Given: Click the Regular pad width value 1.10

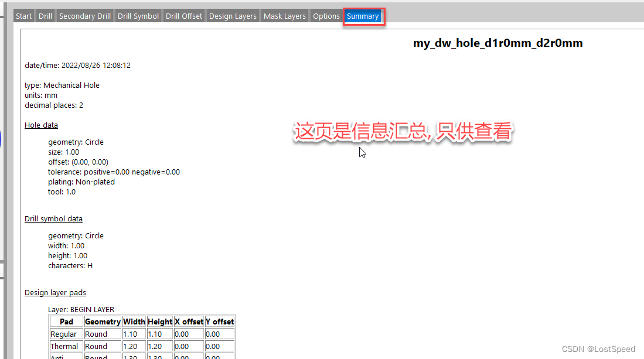Looking at the screenshot, I should tap(130, 334).
